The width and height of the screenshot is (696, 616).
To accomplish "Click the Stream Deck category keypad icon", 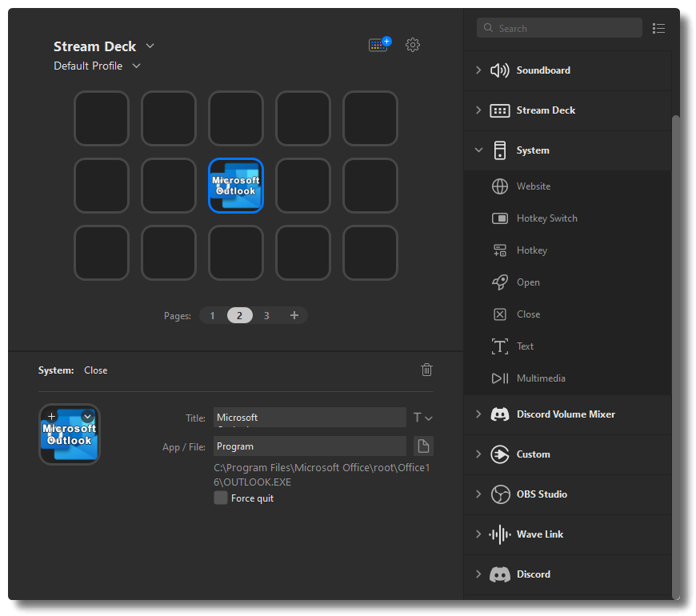I will 499,110.
